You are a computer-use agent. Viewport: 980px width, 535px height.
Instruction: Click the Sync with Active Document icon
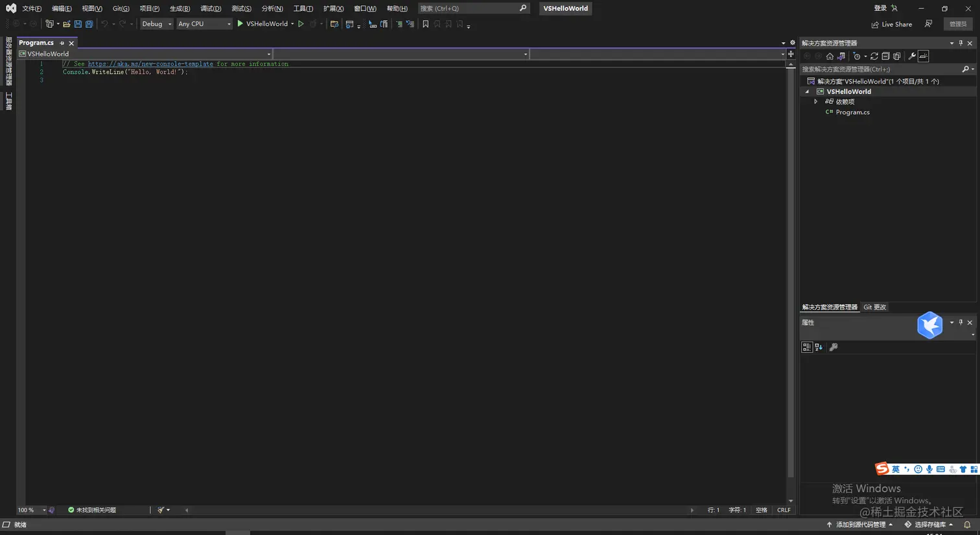click(x=874, y=56)
